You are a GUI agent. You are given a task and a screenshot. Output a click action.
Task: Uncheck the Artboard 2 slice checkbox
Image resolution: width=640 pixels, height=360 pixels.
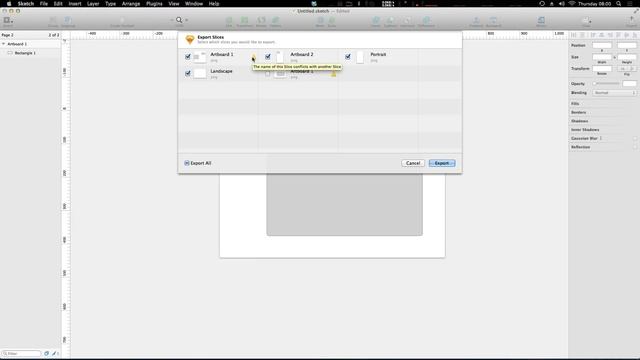click(x=268, y=57)
